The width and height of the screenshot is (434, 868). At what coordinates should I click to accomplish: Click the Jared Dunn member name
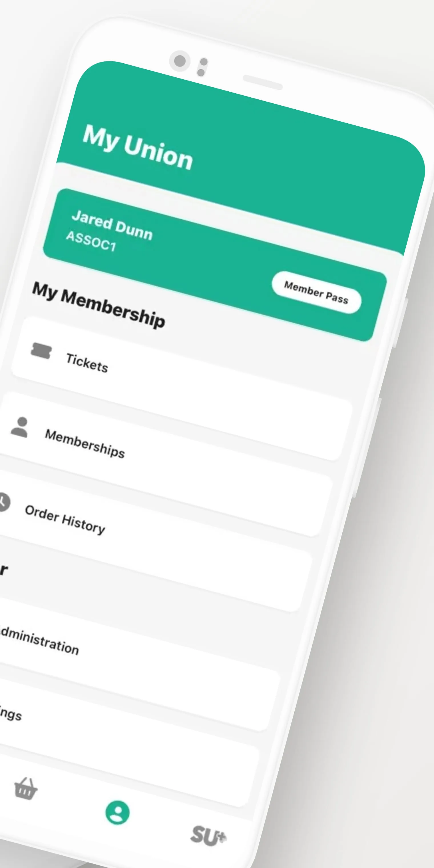click(x=112, y=225)
